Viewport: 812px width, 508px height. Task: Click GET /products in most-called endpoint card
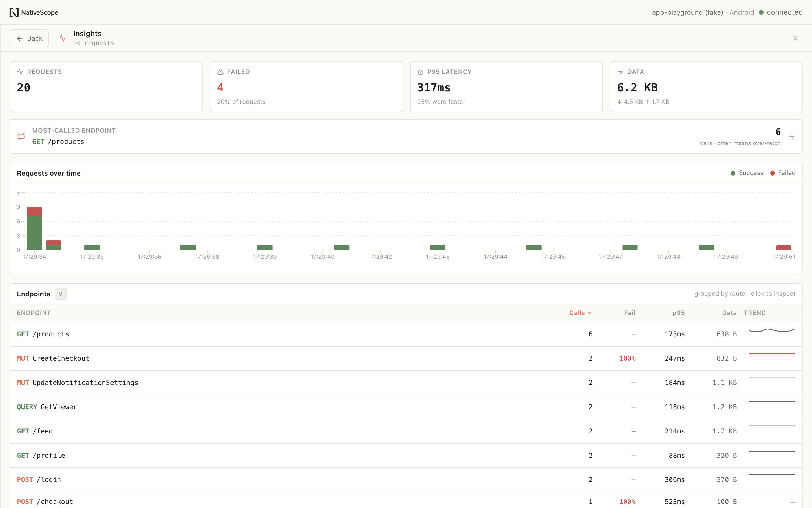[58, 142]
